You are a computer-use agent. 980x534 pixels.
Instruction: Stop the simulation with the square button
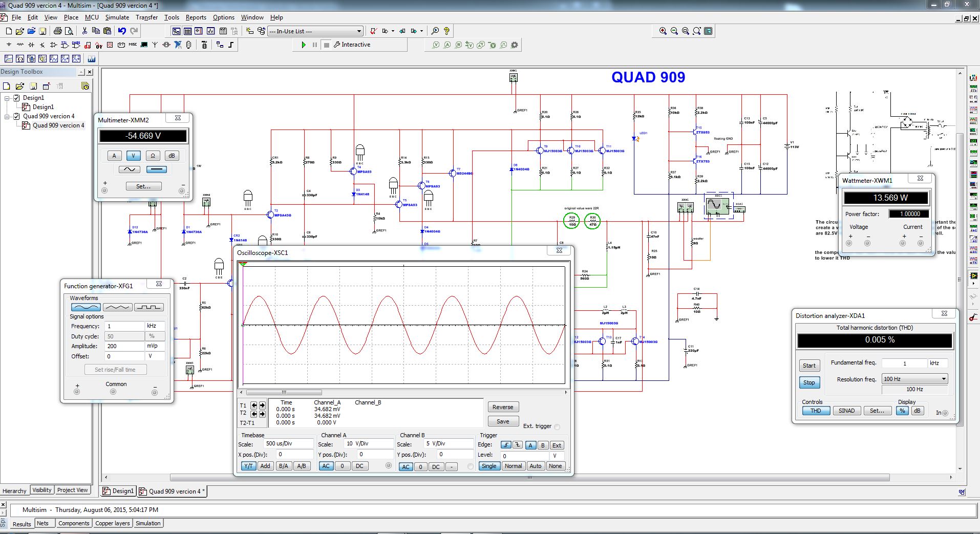pyautogui.click(x=327, y=45)
